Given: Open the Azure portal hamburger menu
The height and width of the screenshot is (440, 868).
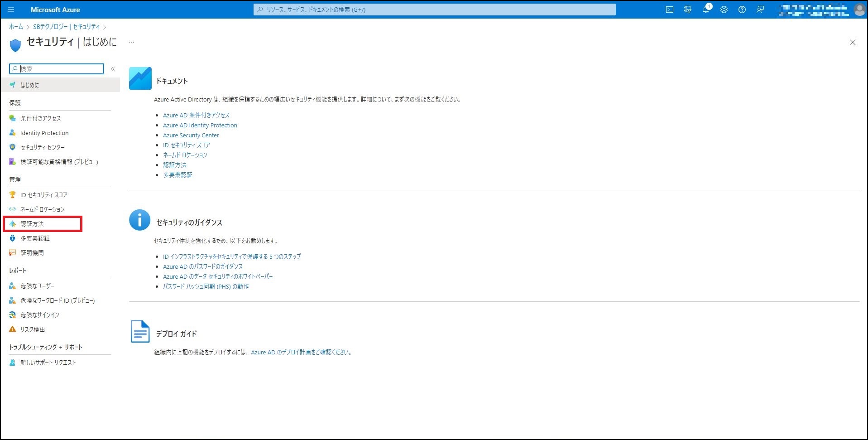Looking at the screenshot, I should coord(11,10).
